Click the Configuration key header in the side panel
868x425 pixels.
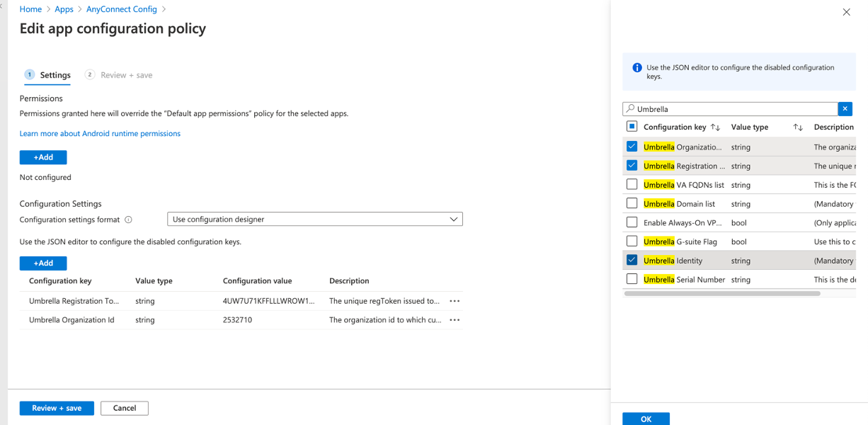pos(675,127)
